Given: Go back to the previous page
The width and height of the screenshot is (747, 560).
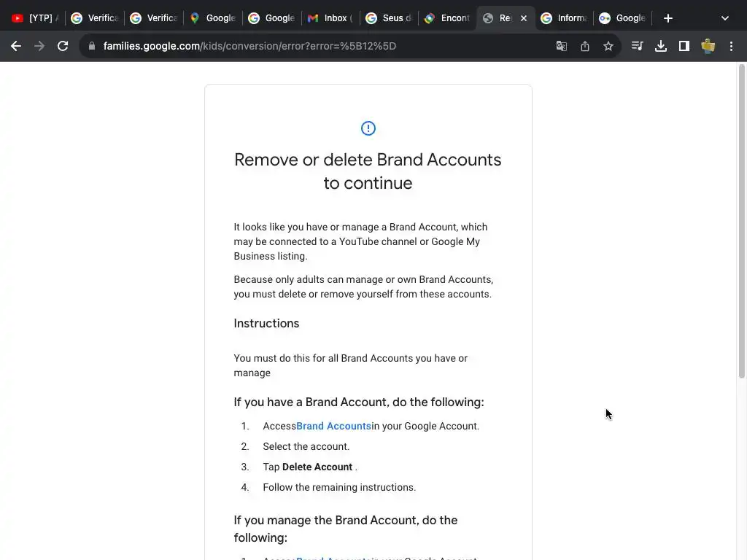Looking at the screenshot, I should click(16, 46).
